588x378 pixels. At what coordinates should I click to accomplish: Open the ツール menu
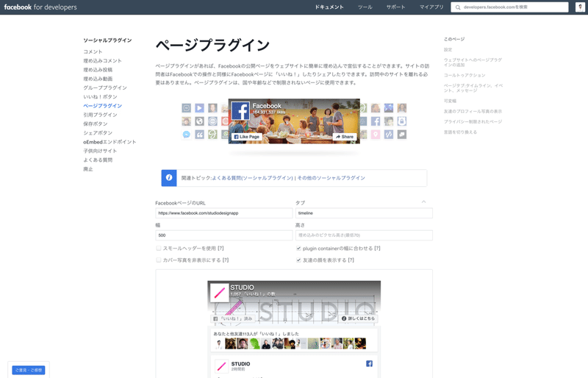click(x=365, y=7)
